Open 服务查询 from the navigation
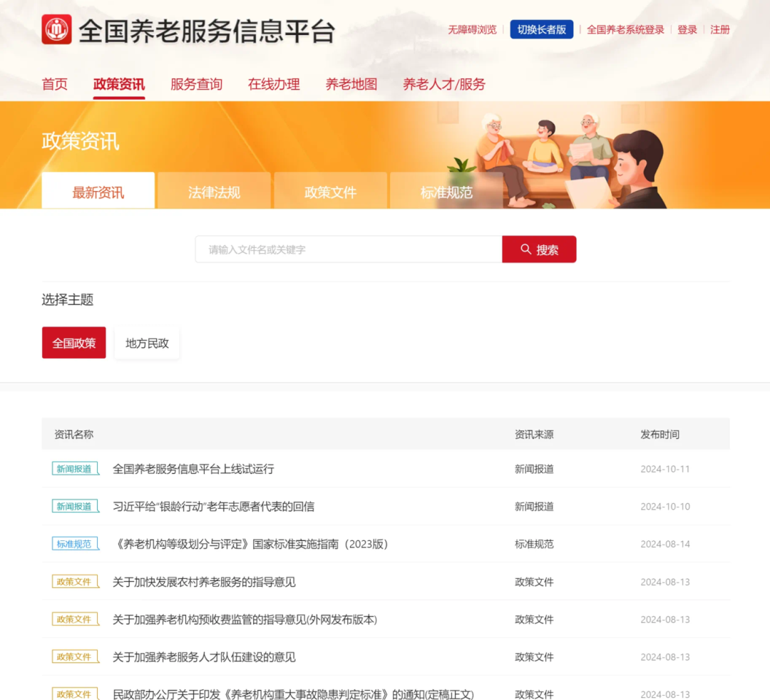 click(x=196, y=83)
